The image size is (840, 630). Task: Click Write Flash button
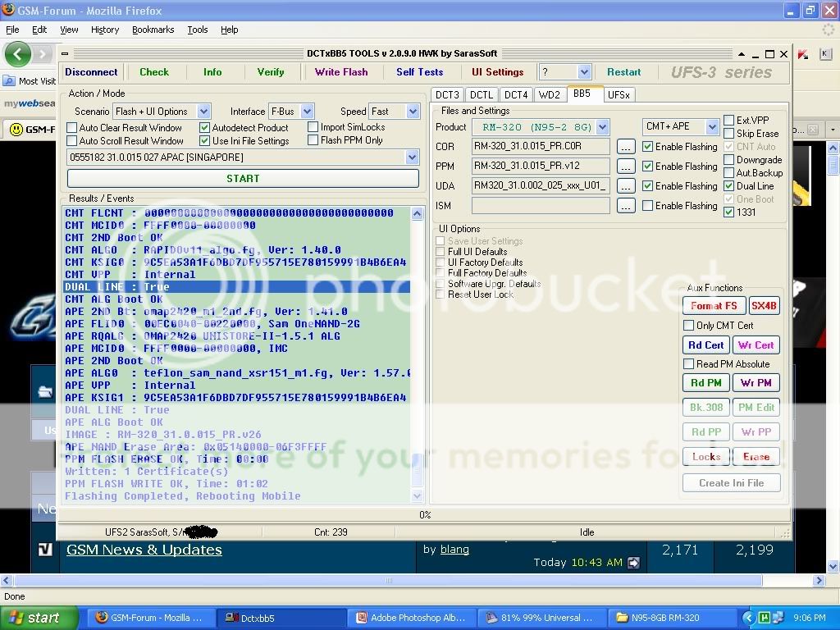[x=341, y=72]
